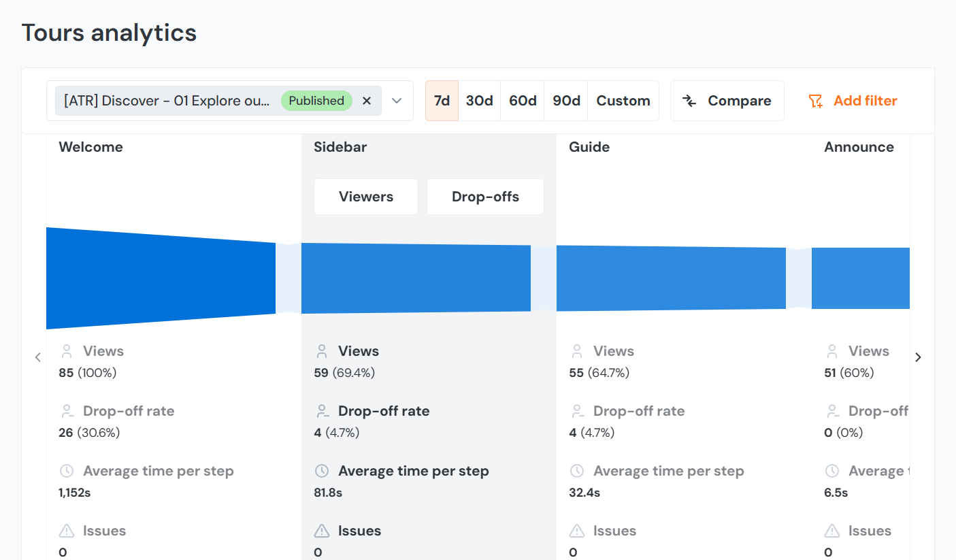Viewport: 956px width, 560px height.
Task: Select the 7d time range
Action: tap(442, 101)
